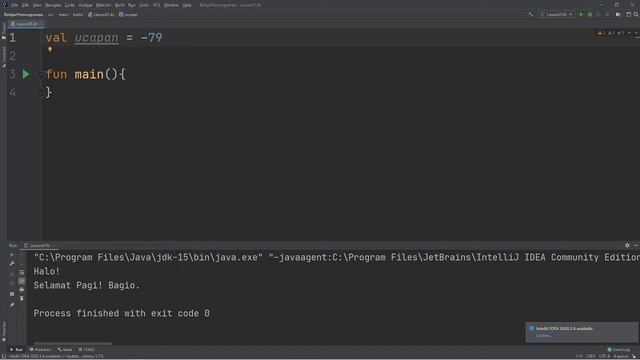Click the Update link in IntelliJ IDEA notification
Screen dimensions: 640x360
click(544, 336)
